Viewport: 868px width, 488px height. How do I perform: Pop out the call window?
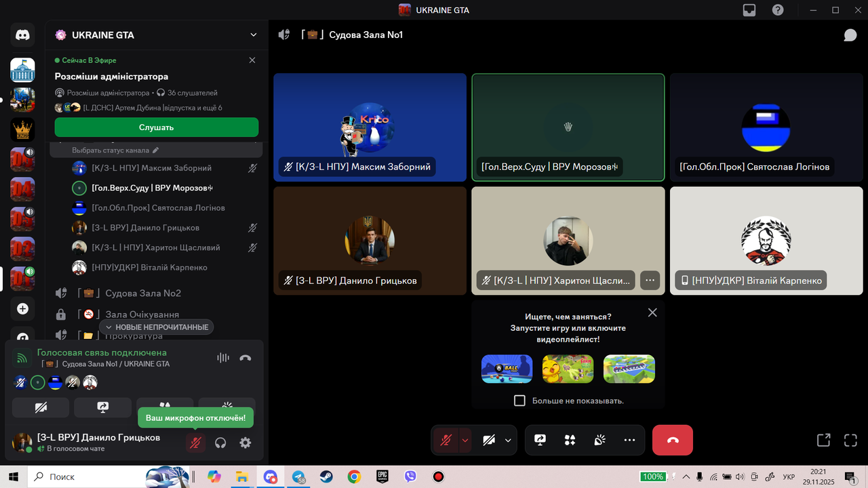pyautogui.click(x=823, y=440)
